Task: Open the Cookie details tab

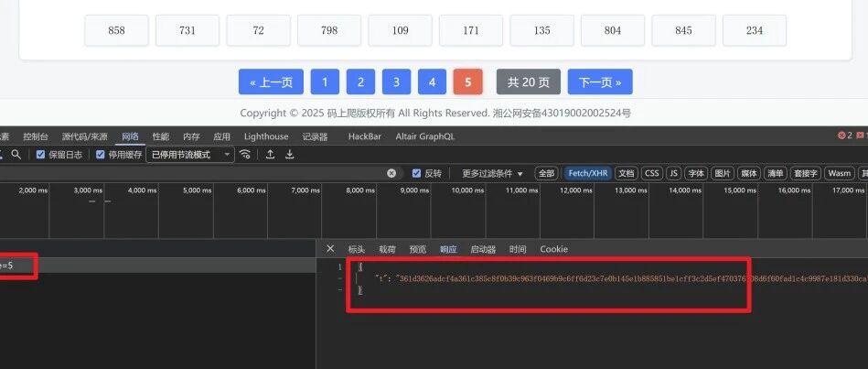Action: tap(554, 249)
